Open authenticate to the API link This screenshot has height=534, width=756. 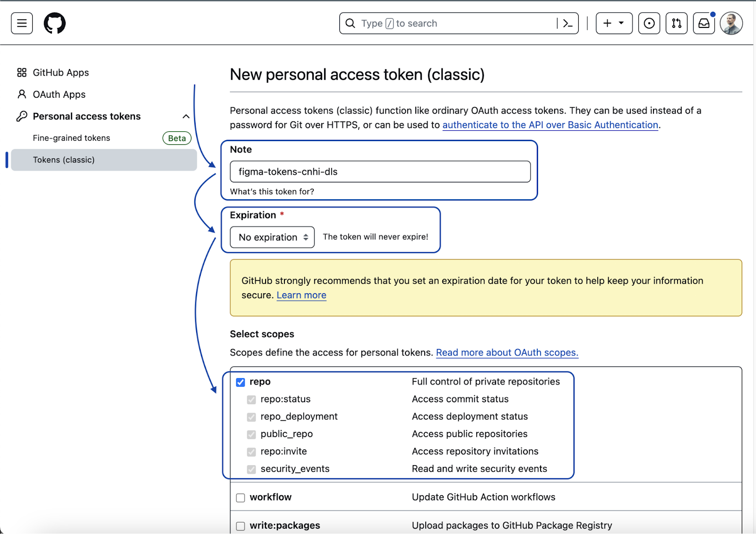pyautogui.click(x=550, y=125)
